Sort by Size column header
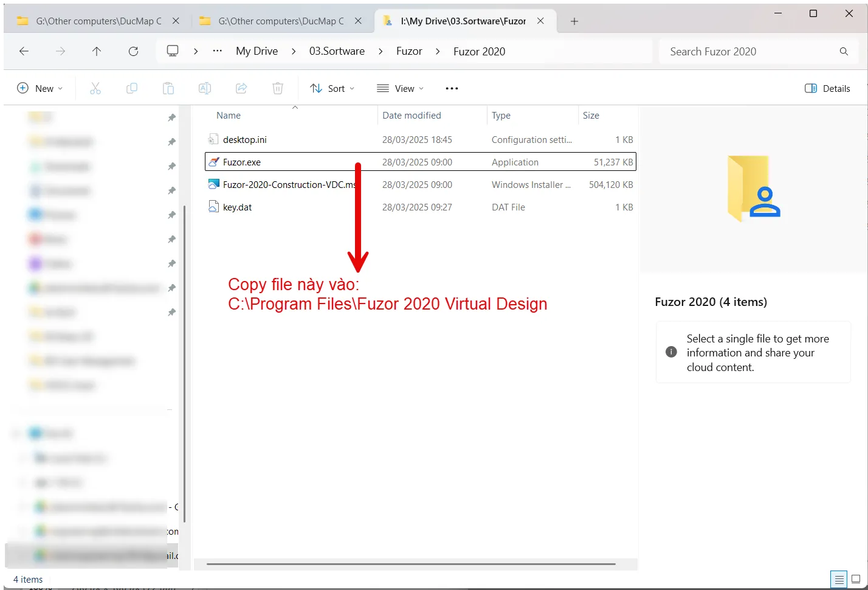Viewport: 868px width, 590px height. tap(591, 116)
